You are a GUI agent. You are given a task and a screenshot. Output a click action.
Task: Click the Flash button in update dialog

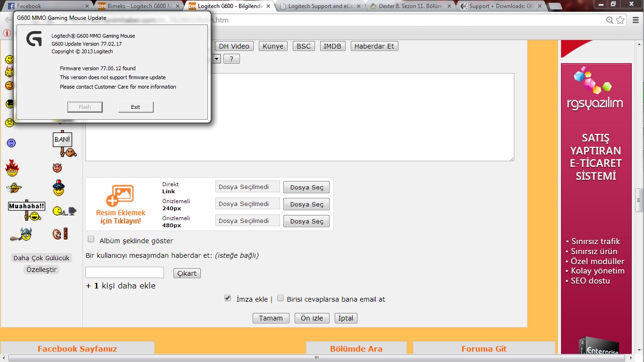point(85,107)
